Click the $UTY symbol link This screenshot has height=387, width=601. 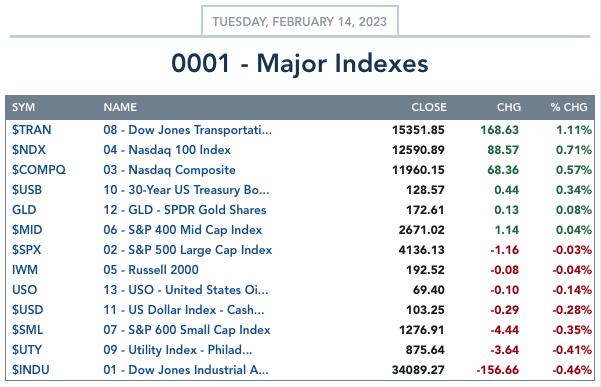coord(27,350)
